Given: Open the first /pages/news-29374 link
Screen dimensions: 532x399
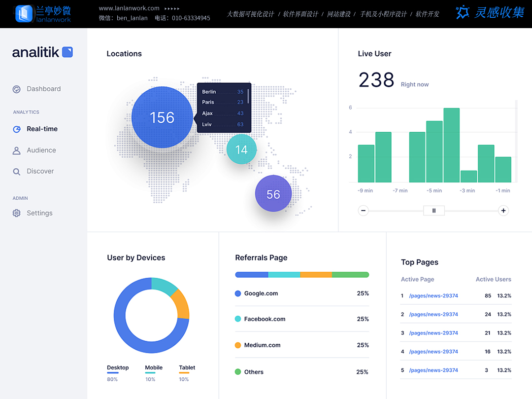Looking at the screenshot, I should pyautogui.click(x=433, y=296).
